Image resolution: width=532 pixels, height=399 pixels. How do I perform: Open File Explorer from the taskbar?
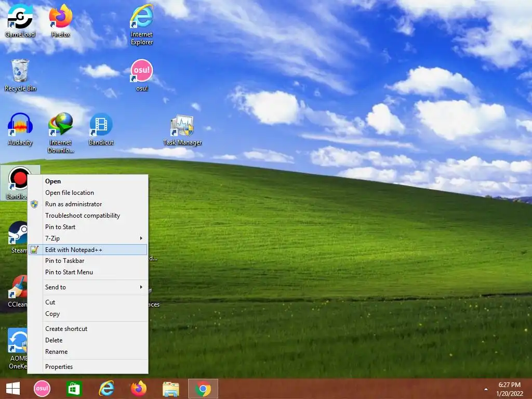click(170, 389)
